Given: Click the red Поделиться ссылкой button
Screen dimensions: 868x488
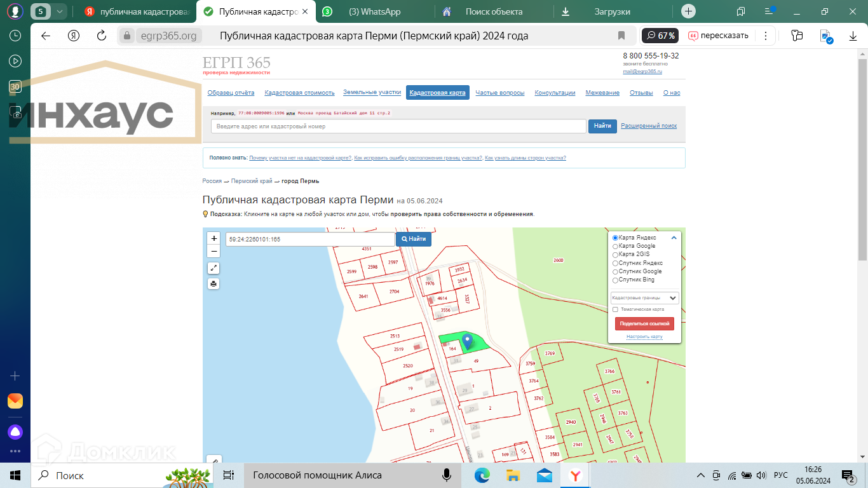Looking at the screenshot, I should click(x=644, y=323).
